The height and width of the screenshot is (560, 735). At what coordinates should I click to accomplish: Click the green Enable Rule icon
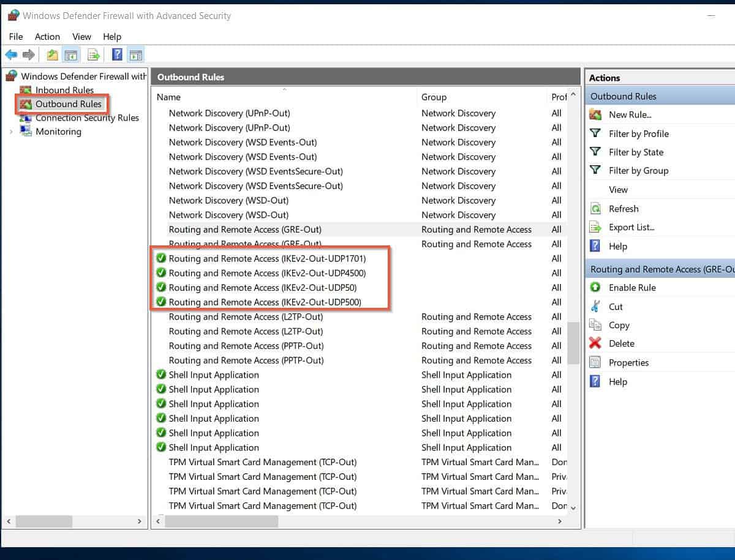[595, 288]
